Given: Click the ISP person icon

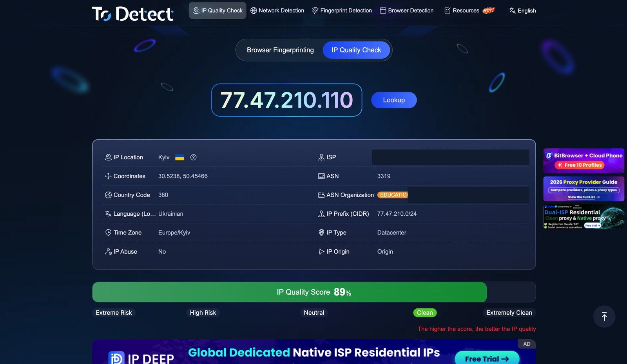Looking at the screenshot, I should pos(321,157).
